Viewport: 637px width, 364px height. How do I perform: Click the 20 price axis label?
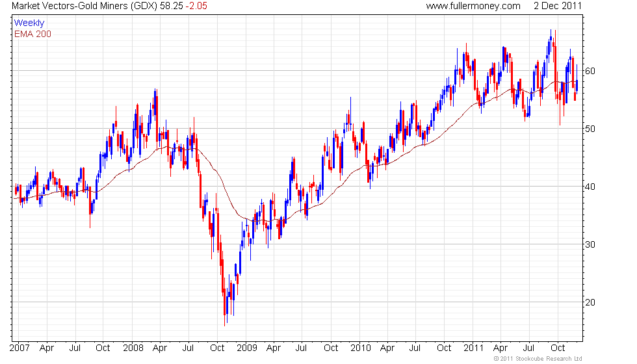[x=590, y=302]
